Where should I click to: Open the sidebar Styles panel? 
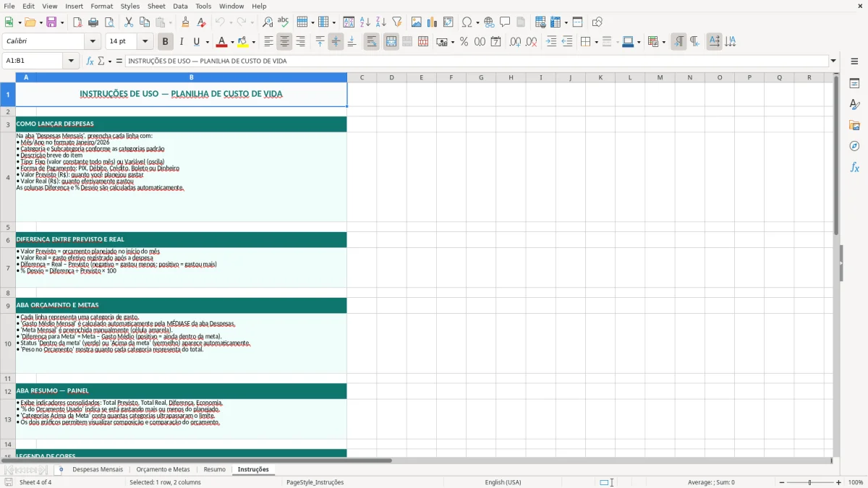(x=854, y=104)
